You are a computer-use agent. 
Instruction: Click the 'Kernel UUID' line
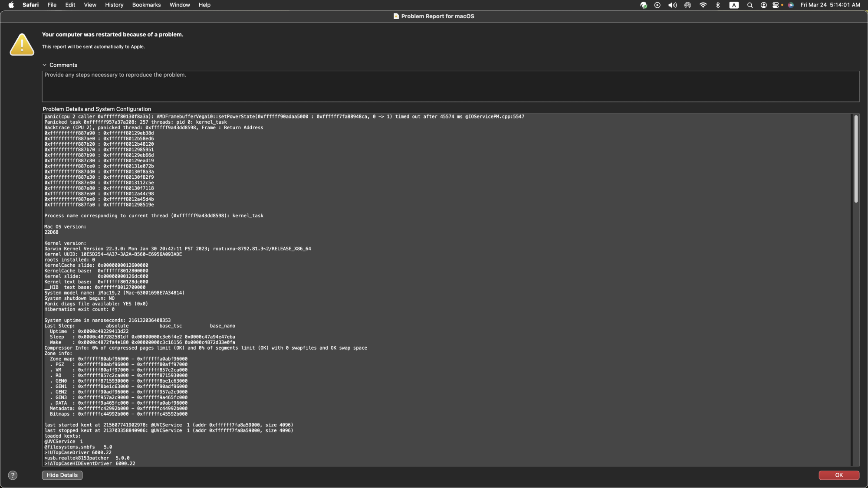pyautogui.click(x=113, y=255)
